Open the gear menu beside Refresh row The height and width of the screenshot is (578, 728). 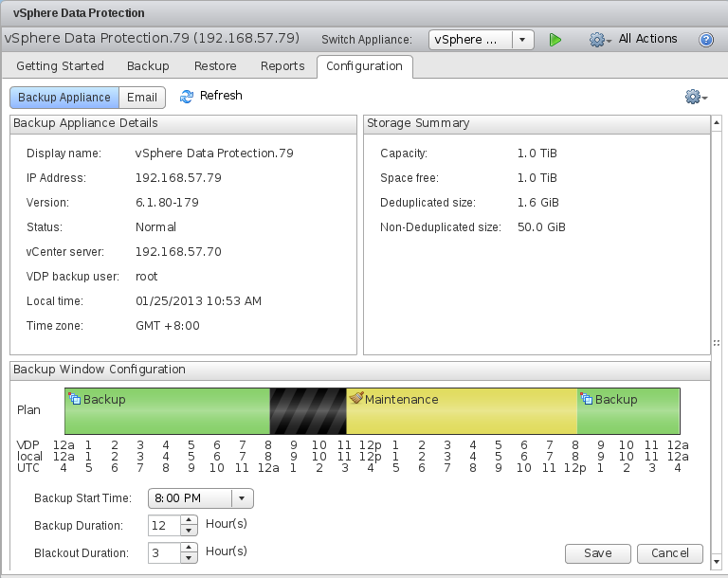pos(696,97)
